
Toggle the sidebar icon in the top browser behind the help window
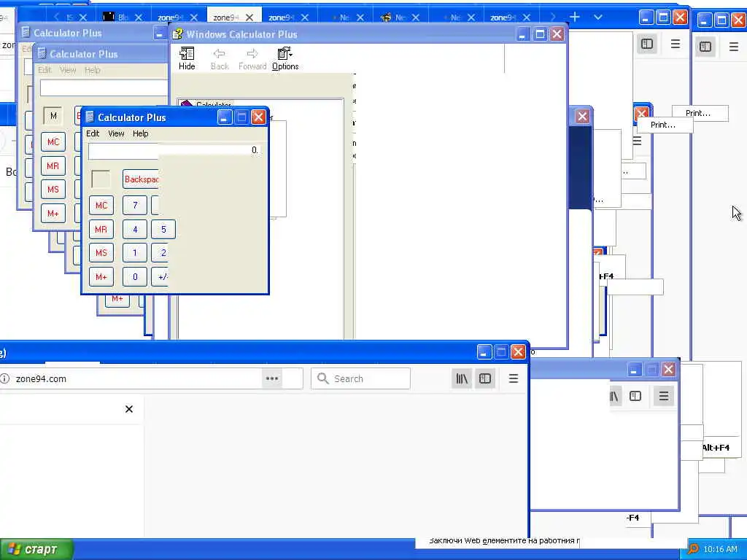coord(647,44)
